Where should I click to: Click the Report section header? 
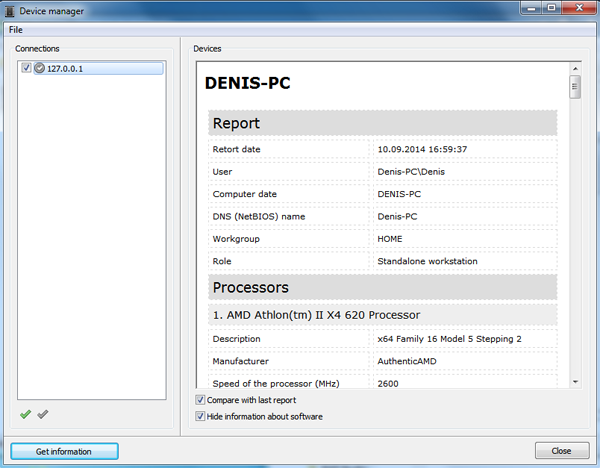click(383, 123)
